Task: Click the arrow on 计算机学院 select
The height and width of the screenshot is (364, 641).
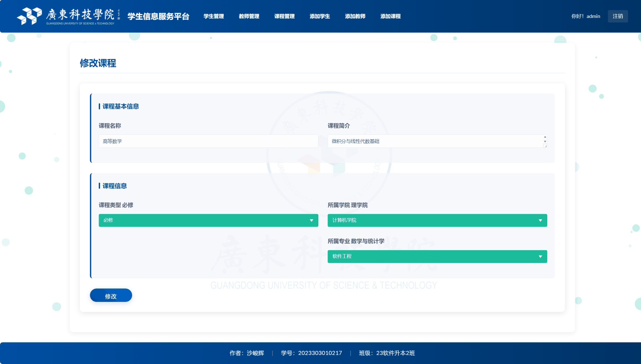Action: [540, 220]
